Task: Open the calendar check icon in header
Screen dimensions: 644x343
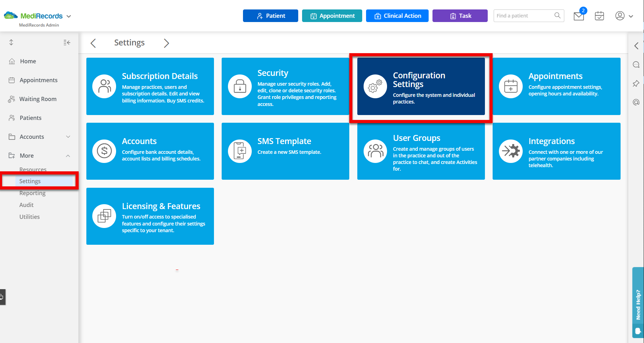Action: tap(599, 16)
